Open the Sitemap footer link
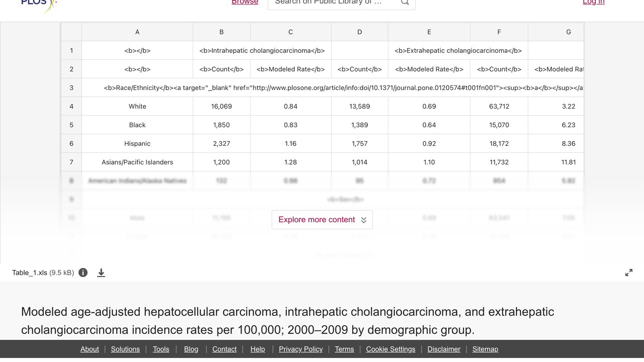The width and height of the screenshot is (644, 362). pyautogui.click(x=485, y=349)
